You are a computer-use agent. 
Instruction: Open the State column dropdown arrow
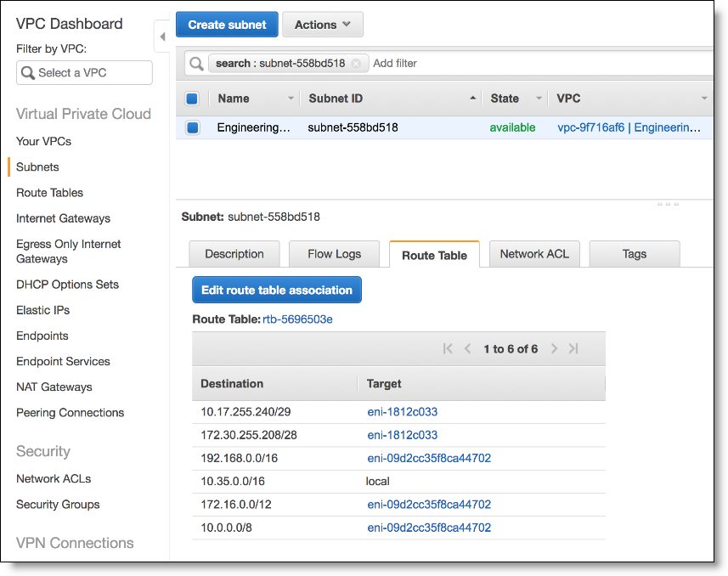pyautogui.click(x=539, y=99)
